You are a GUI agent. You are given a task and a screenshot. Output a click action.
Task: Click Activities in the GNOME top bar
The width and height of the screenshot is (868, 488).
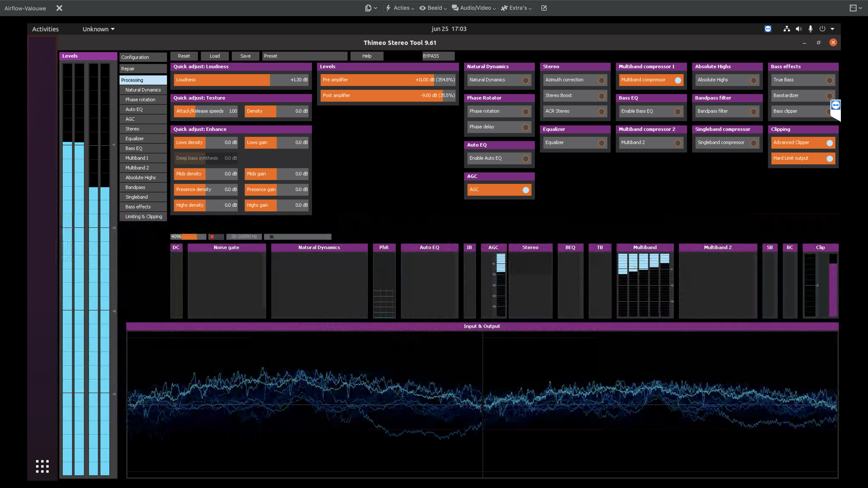45,29
